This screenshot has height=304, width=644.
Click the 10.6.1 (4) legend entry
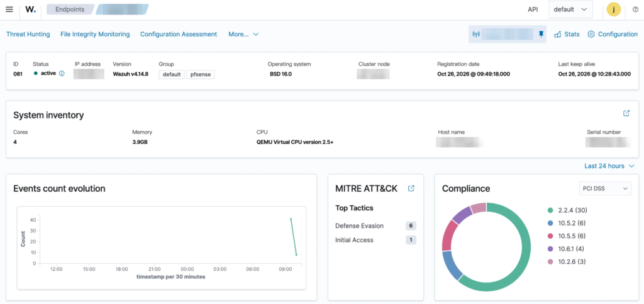567,249
